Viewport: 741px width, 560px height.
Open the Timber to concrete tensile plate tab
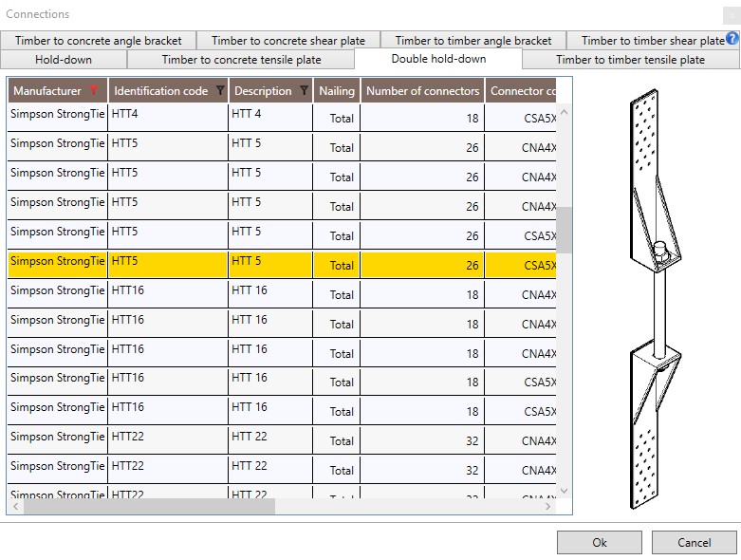tap(241, 60)
